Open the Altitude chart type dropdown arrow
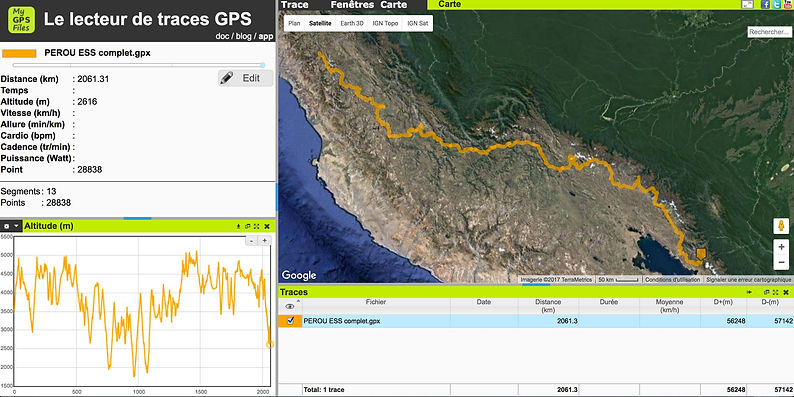Viewport: 794px width, 397px height. pyautogui.click(x=17, y=226)
